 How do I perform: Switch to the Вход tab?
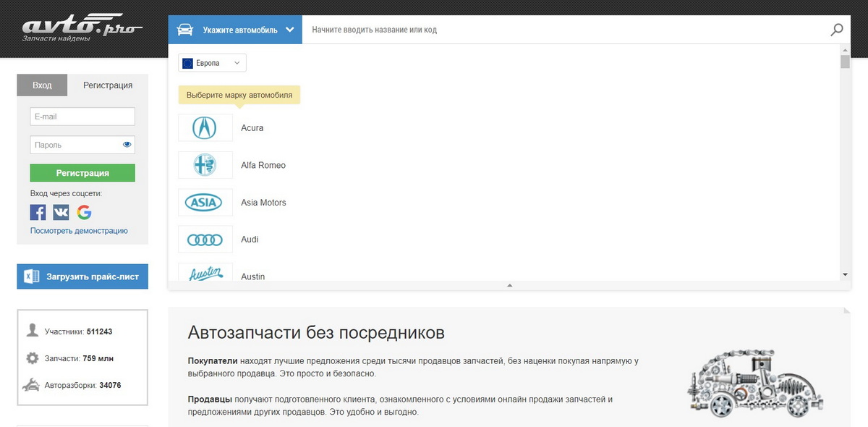42,85
